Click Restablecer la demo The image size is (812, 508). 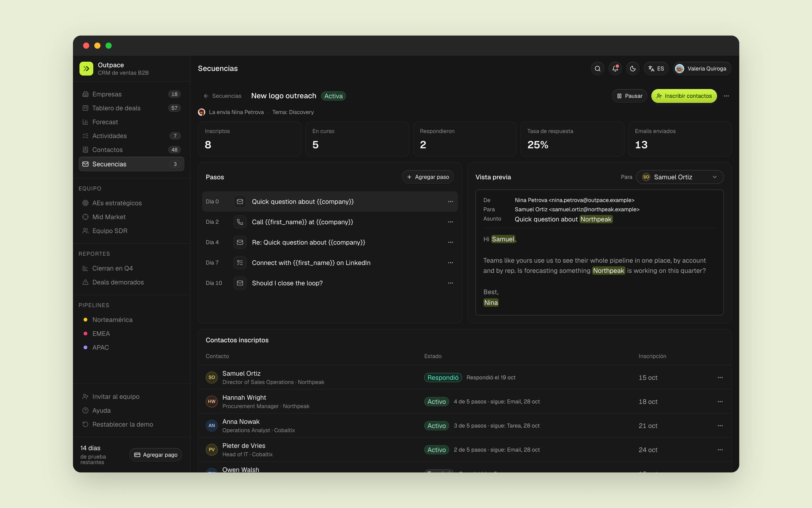131,424
